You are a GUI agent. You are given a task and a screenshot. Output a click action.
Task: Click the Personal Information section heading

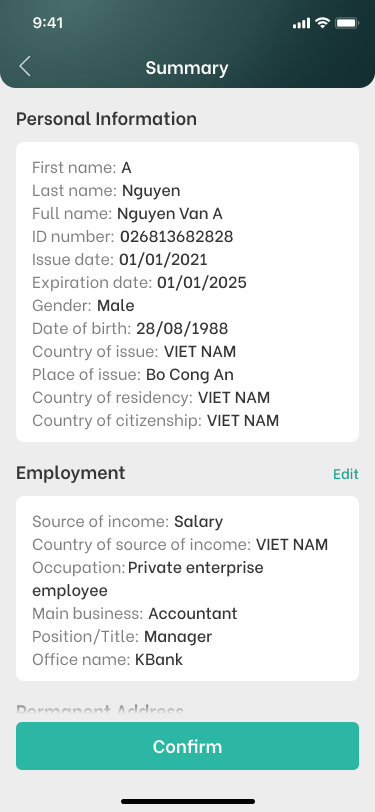coord(106,119)
